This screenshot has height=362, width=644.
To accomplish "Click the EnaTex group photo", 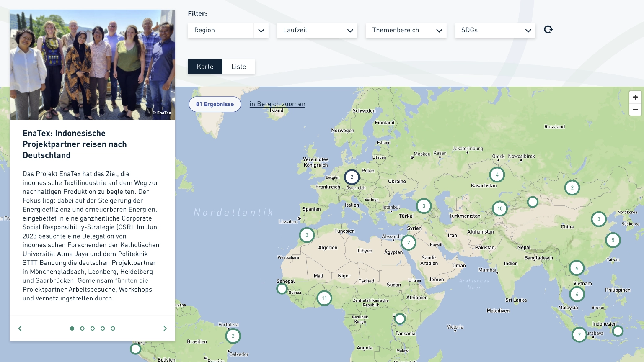I will (93, 65).
